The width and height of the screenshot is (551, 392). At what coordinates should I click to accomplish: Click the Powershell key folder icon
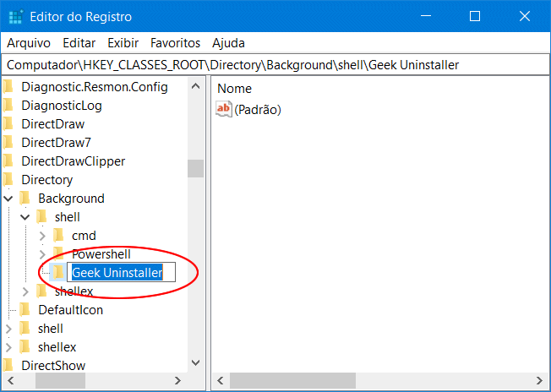tap(58, 254)
